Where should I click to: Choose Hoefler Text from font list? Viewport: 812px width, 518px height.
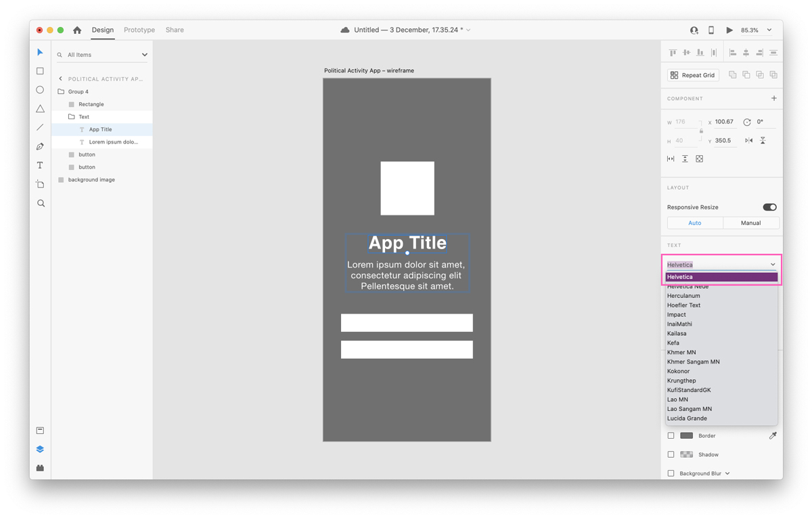(x=721, y=305)
